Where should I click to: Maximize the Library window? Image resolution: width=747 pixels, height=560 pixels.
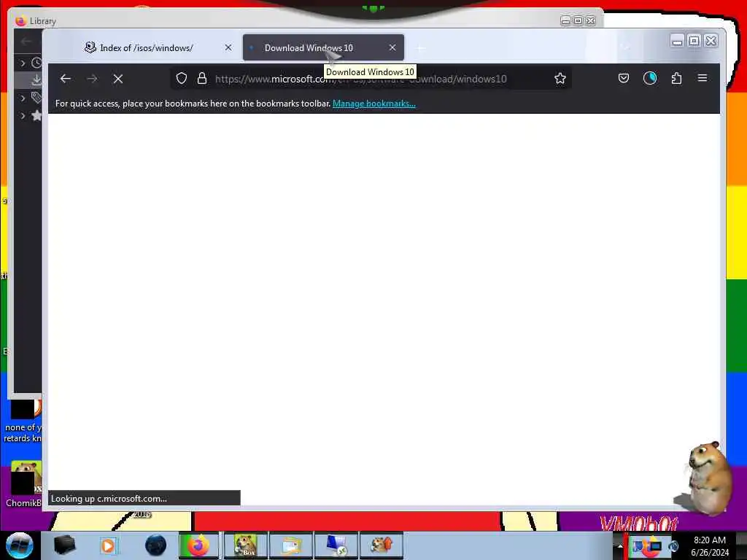pos(578,20)
